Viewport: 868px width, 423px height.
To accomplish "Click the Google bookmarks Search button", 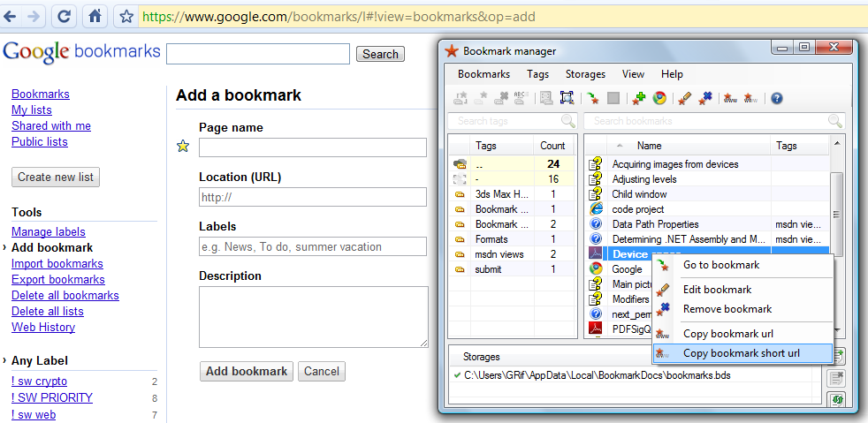I will click(380, 54).
